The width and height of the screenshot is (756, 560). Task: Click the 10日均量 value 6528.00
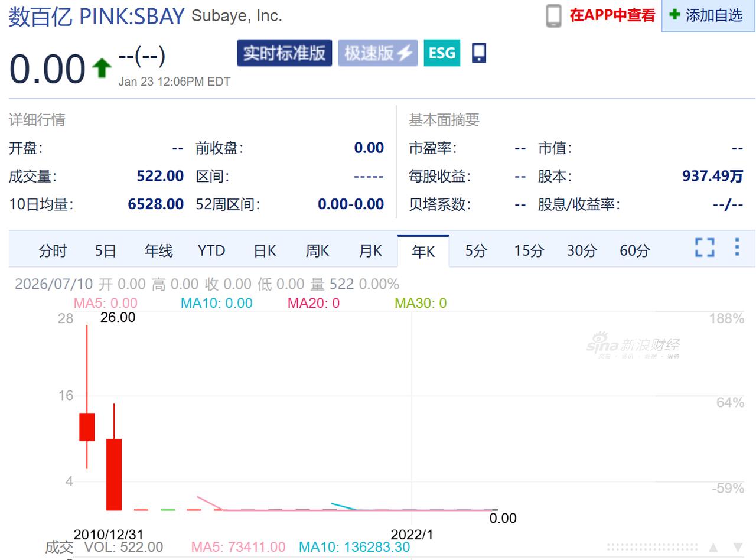tap(156, 204)
